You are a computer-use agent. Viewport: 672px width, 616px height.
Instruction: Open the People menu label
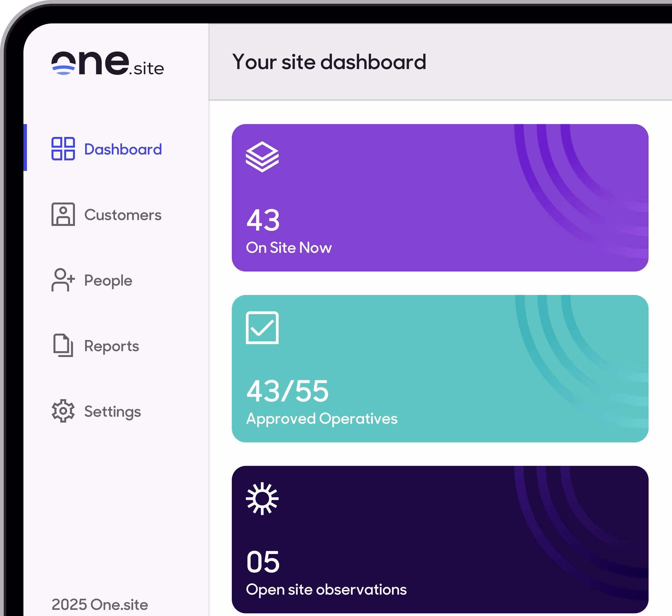coord(108,281)
